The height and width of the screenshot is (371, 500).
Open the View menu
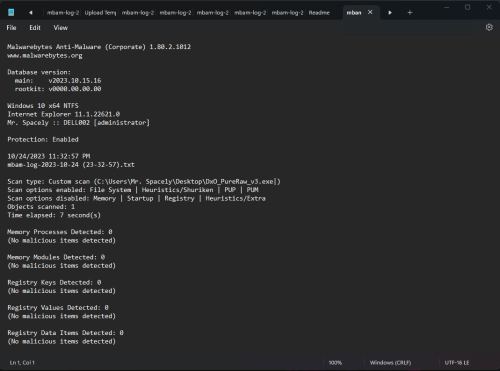(61, 28)
